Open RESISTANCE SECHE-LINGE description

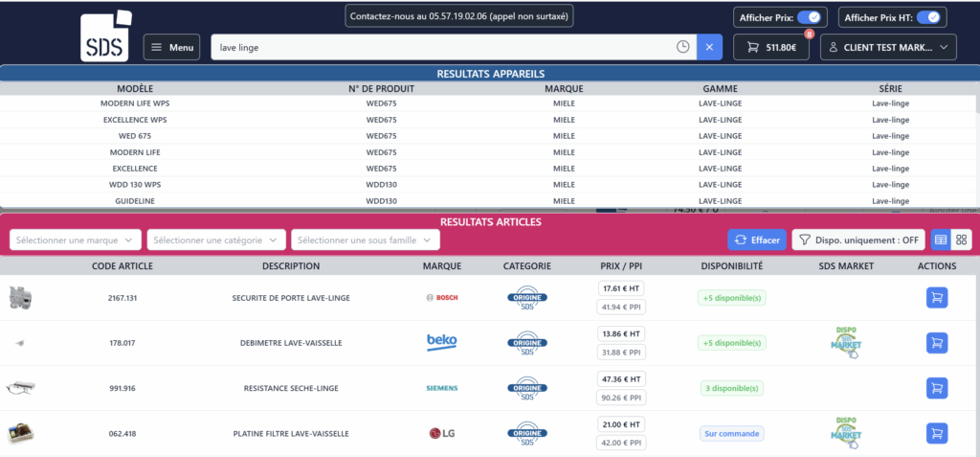coord(291,388)
